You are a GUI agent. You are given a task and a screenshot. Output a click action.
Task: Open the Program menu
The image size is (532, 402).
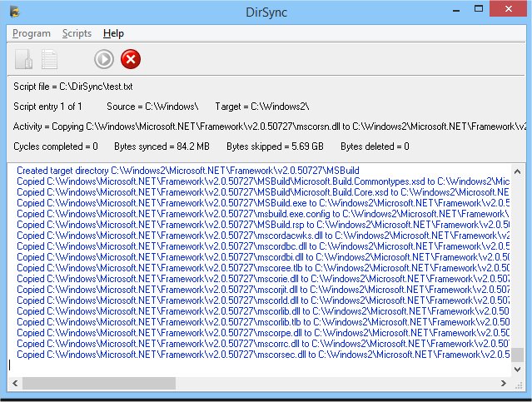[31, 33]
